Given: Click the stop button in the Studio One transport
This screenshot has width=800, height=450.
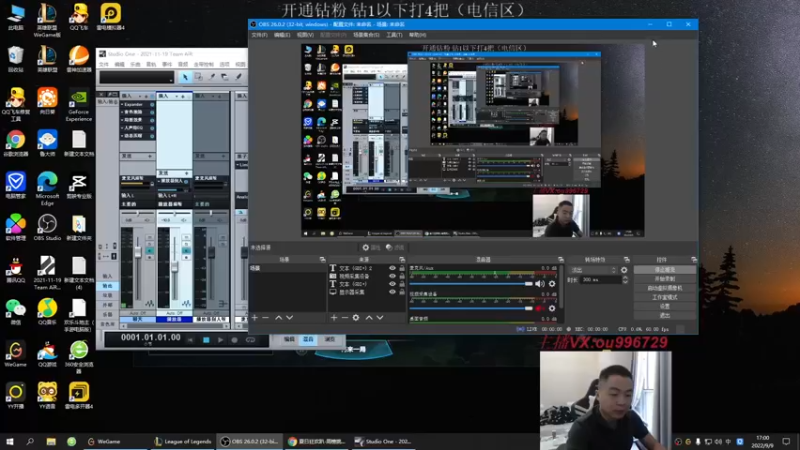Looking at the screenshot, I should (x=206, y=340).
